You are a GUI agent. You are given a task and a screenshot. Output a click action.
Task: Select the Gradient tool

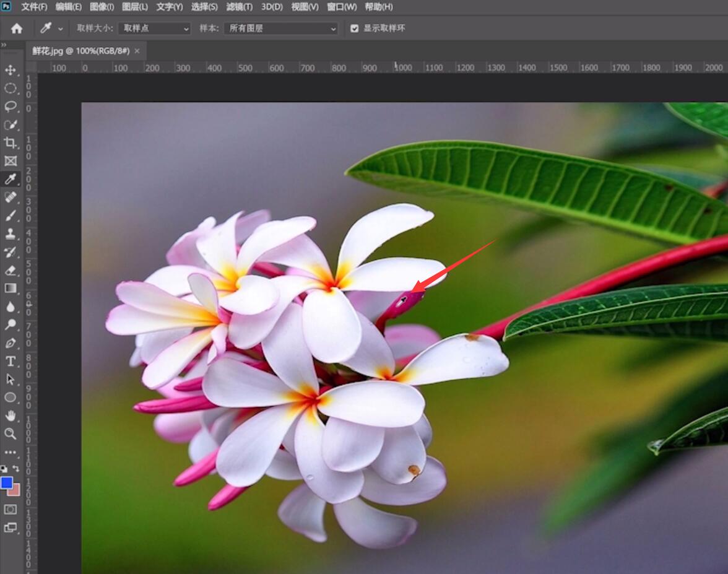click(10, 288)
